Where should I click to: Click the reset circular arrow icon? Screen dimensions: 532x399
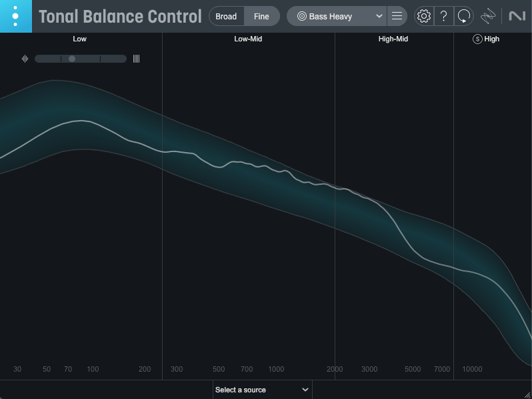(464, 16)
